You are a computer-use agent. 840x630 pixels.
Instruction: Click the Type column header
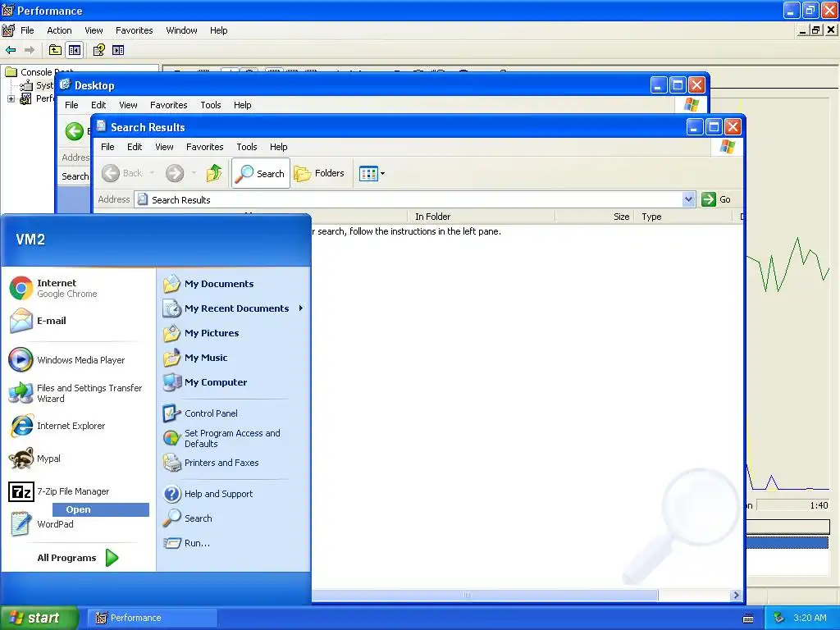[683, 217]
